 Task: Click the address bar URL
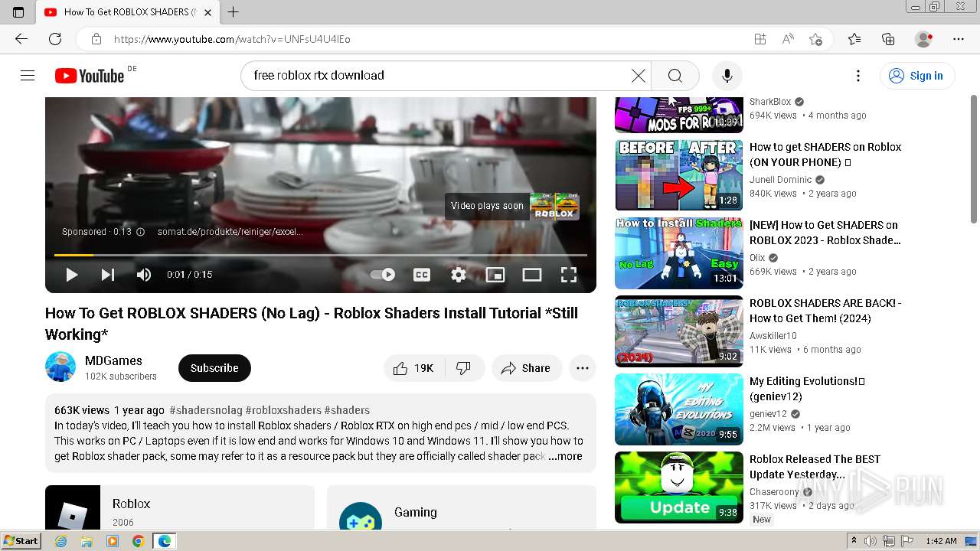pos(232,39)
